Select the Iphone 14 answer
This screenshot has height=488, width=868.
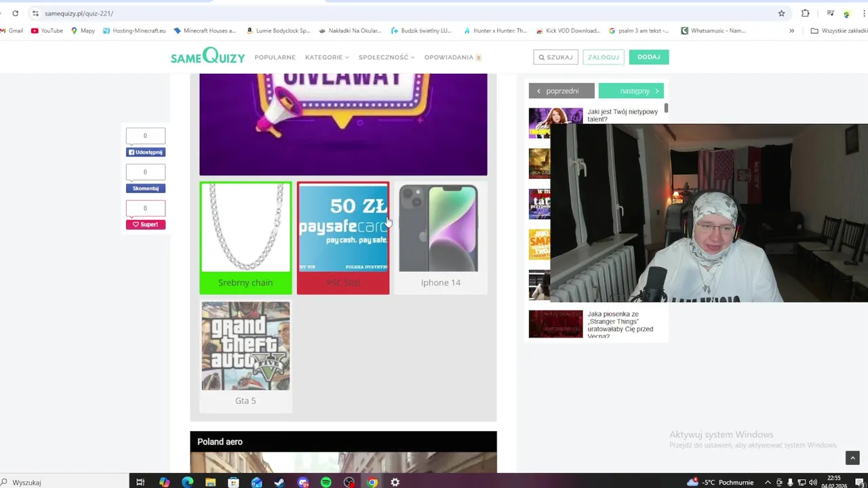(441, 238)
